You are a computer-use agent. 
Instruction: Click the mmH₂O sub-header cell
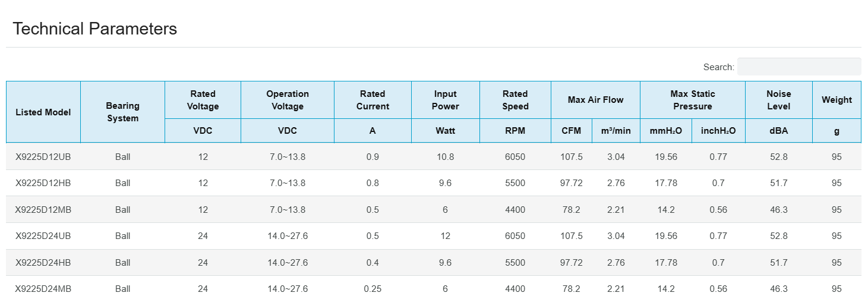tap(665, 131)
